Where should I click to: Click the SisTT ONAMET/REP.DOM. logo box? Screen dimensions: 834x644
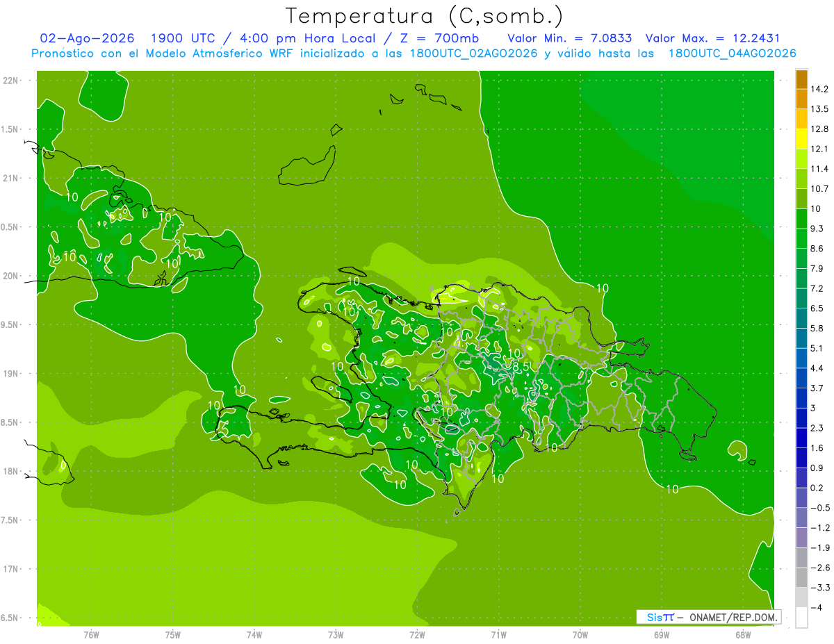709,617
